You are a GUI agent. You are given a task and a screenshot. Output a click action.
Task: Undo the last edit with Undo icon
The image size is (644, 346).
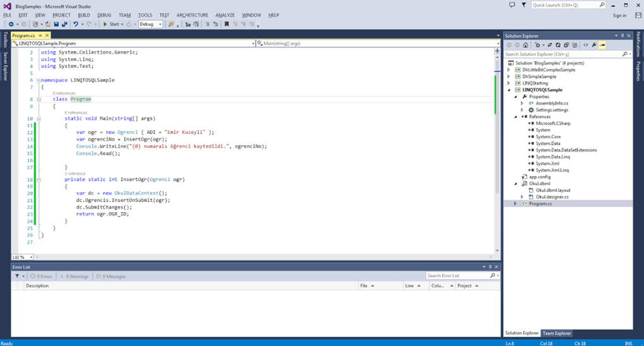pyautogui.click(x=76, y=24)
